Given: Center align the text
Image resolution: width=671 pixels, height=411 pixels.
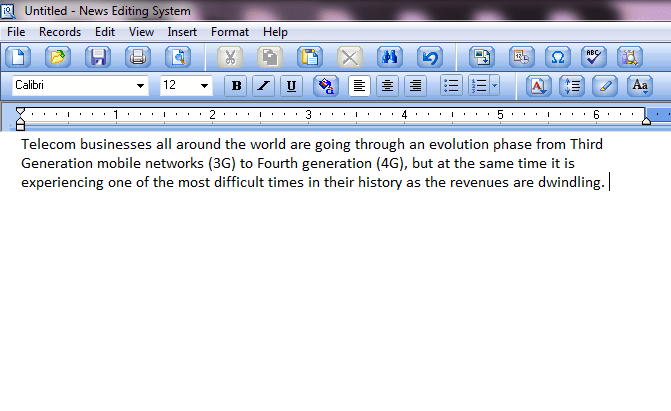Looking at the screenshot, I should point(387,86).
